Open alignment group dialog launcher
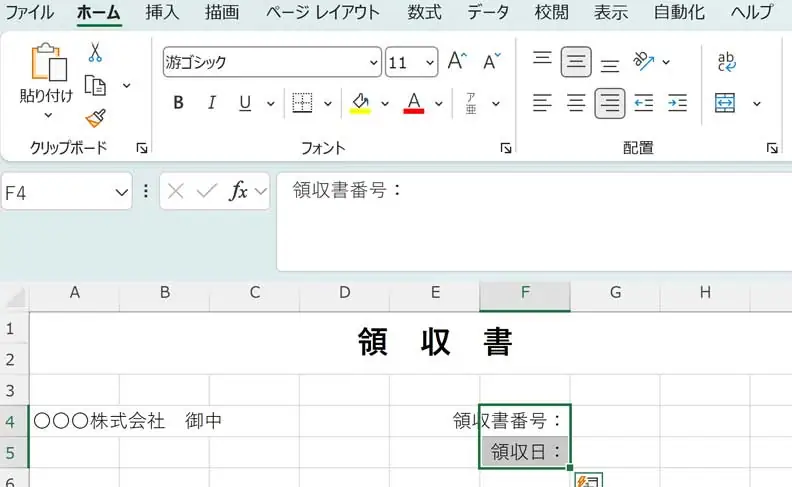Image resolution: width=792 pixels, height=487 pixels. pyautogui.click(x=772, y=148)
